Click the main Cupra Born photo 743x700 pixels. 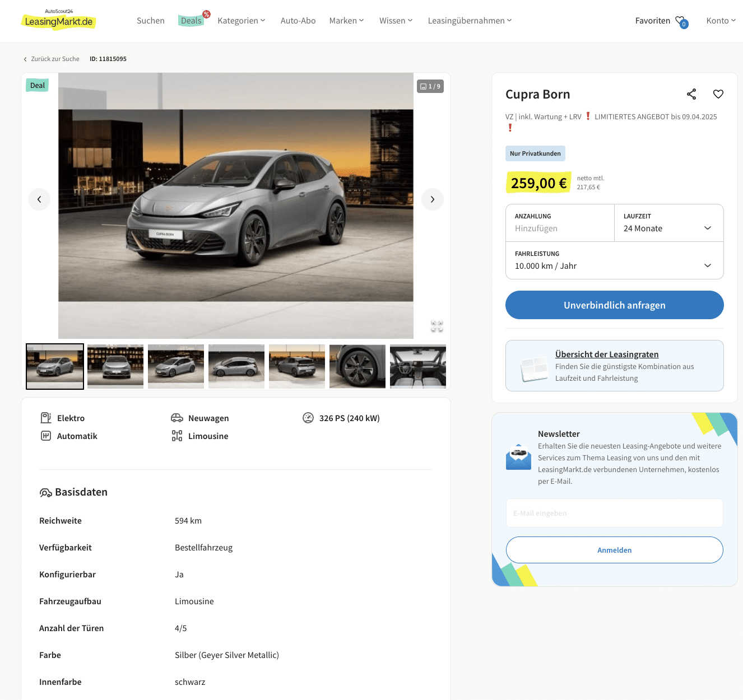coord(236,206)
